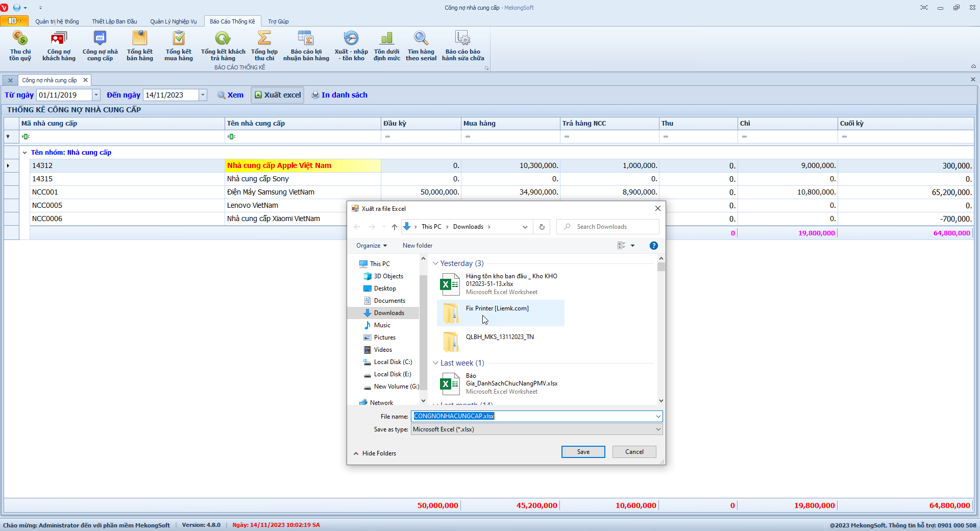
Task: Expand the Save as type dropdown
Action: pos(658,429)
